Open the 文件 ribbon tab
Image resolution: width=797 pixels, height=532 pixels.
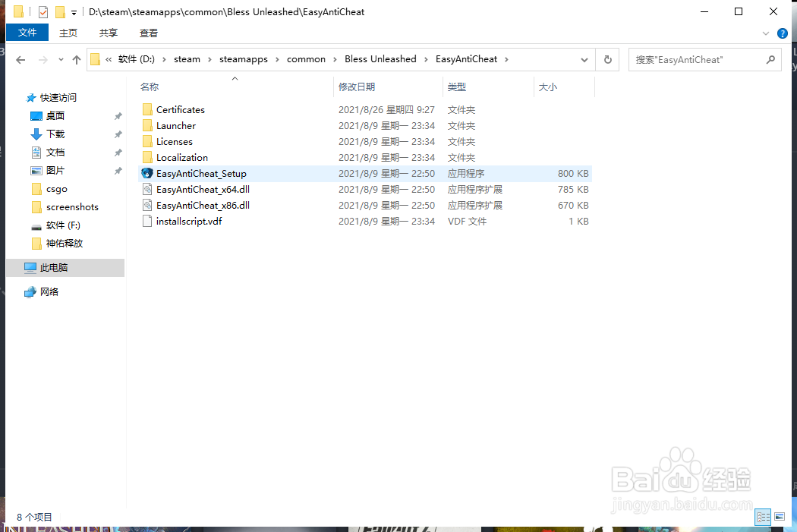(x=27, y=33)
